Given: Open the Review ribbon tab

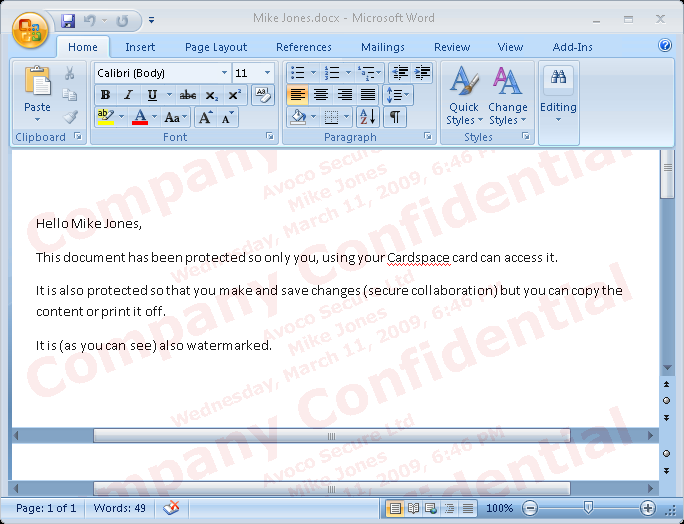Looking at the screenshot, I should pos(452,47).
